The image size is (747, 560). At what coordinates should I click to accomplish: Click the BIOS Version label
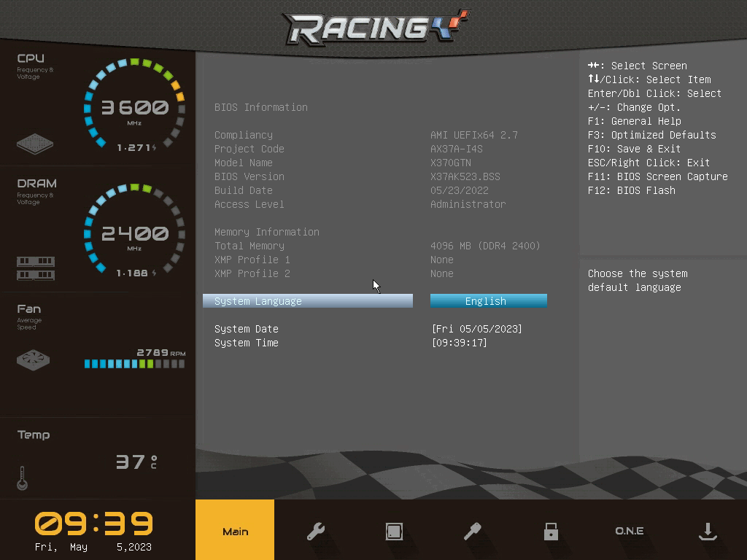[249, 176]
